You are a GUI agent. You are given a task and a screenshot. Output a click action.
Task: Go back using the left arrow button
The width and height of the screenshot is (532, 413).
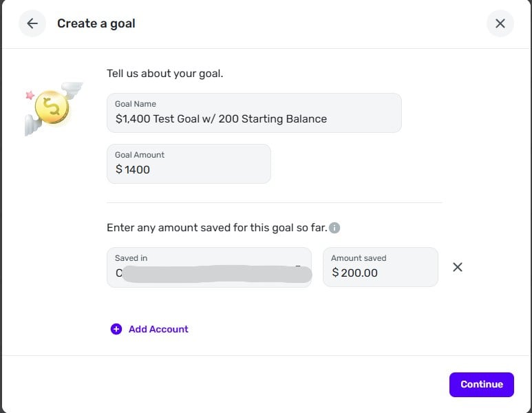32,23
